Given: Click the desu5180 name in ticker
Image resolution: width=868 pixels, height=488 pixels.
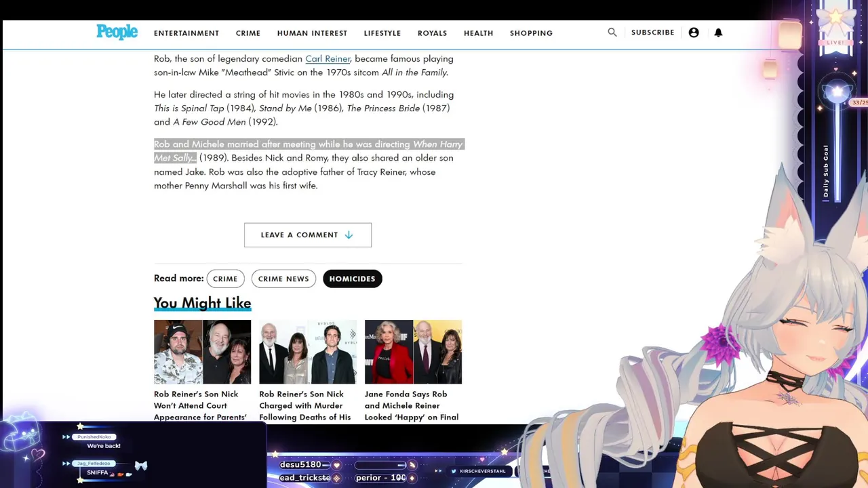Looking at the screenshot, I should [x=300, y=465].
